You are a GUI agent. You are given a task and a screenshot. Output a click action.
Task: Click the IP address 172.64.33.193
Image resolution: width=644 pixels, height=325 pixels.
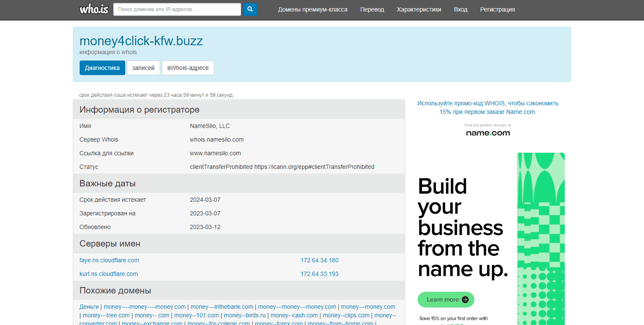tap(319, 274)
